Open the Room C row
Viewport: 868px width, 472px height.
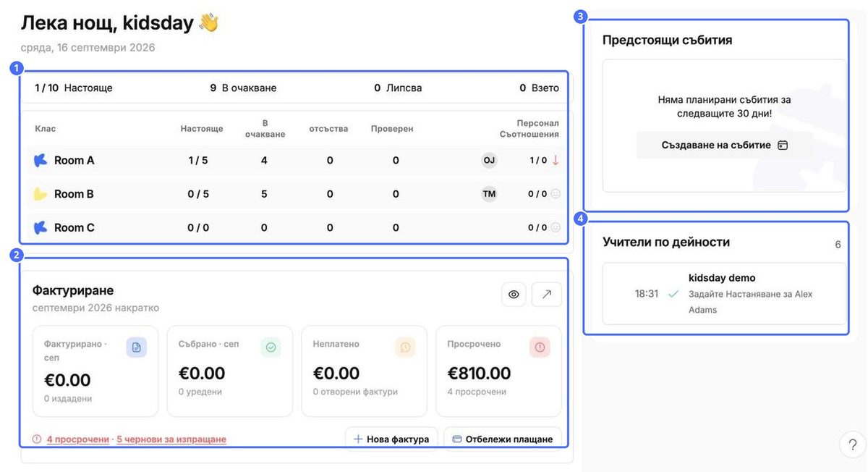click(x=297, y=227)
